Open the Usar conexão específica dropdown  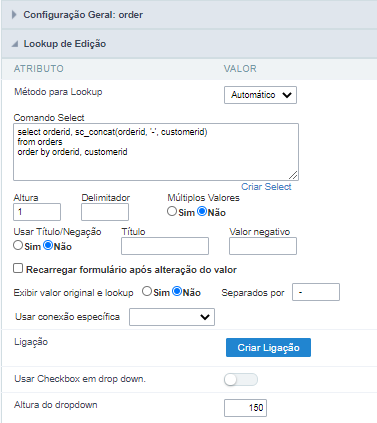(172, 317)
